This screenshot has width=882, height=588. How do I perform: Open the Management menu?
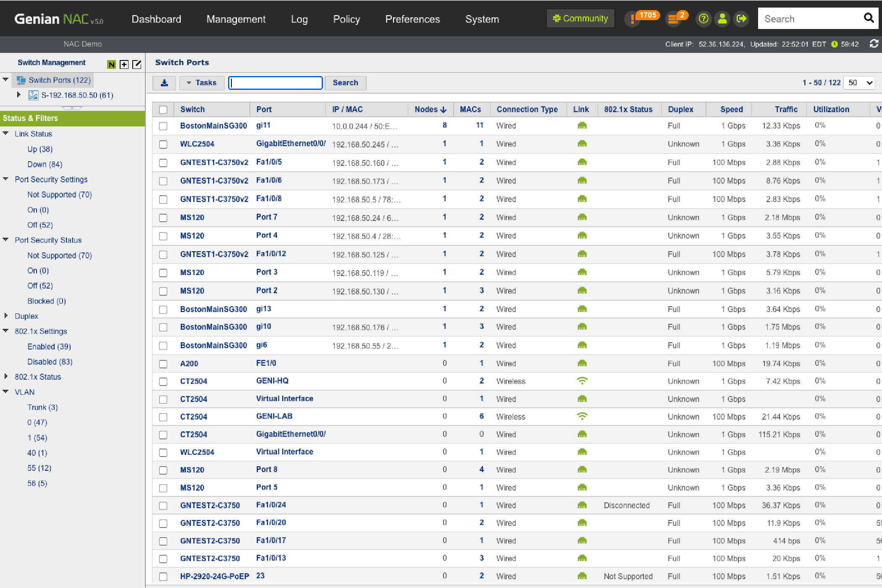coord(236,19)
